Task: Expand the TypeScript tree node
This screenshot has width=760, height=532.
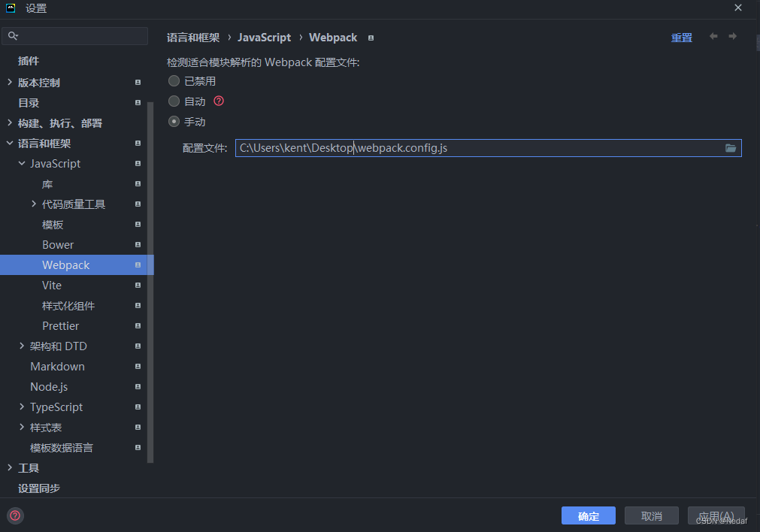Action: coord(21,407)
